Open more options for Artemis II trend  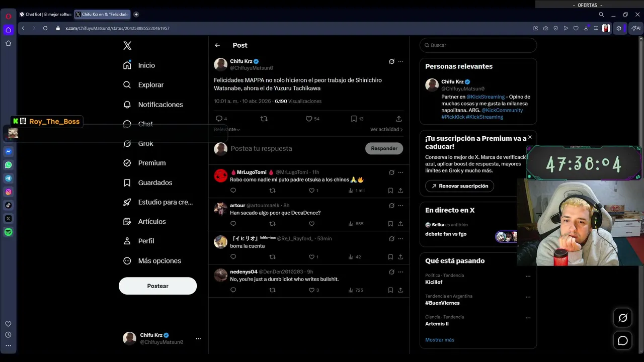click(x=528, y=318)
